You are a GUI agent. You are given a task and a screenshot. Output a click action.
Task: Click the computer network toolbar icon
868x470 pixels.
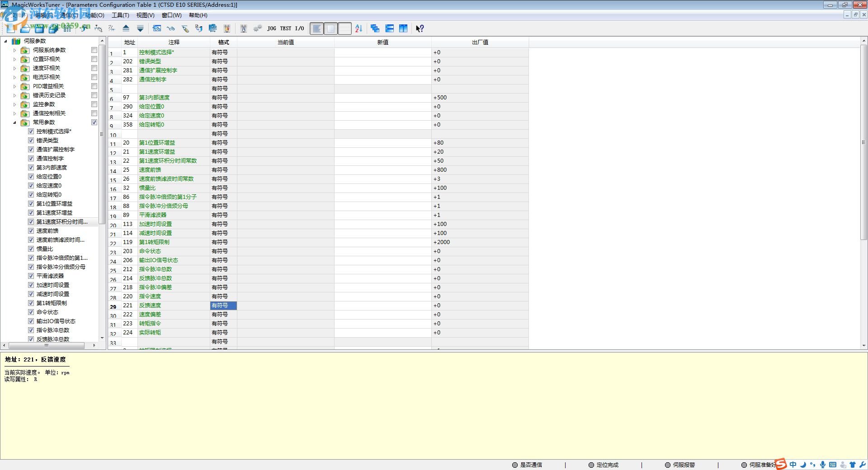pos(212,28)
